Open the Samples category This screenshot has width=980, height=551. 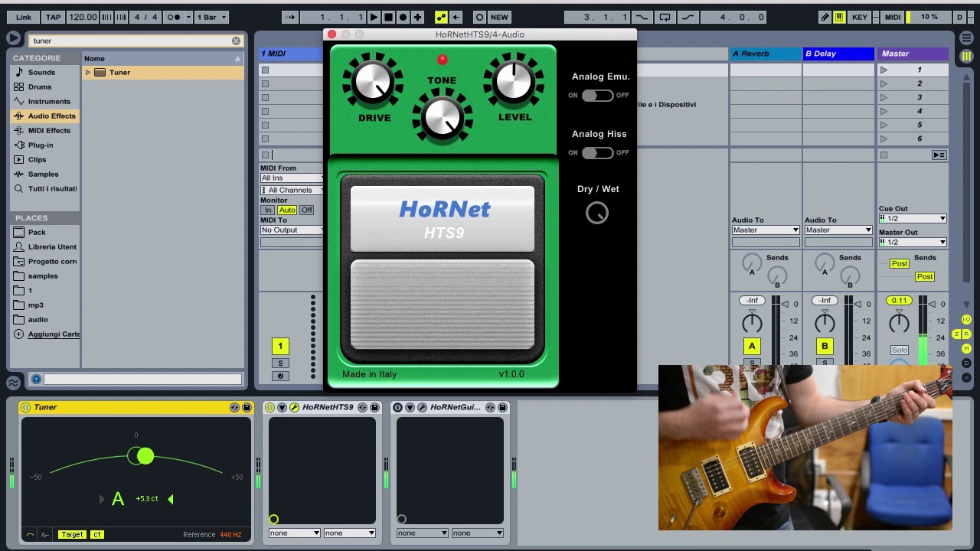43,174
